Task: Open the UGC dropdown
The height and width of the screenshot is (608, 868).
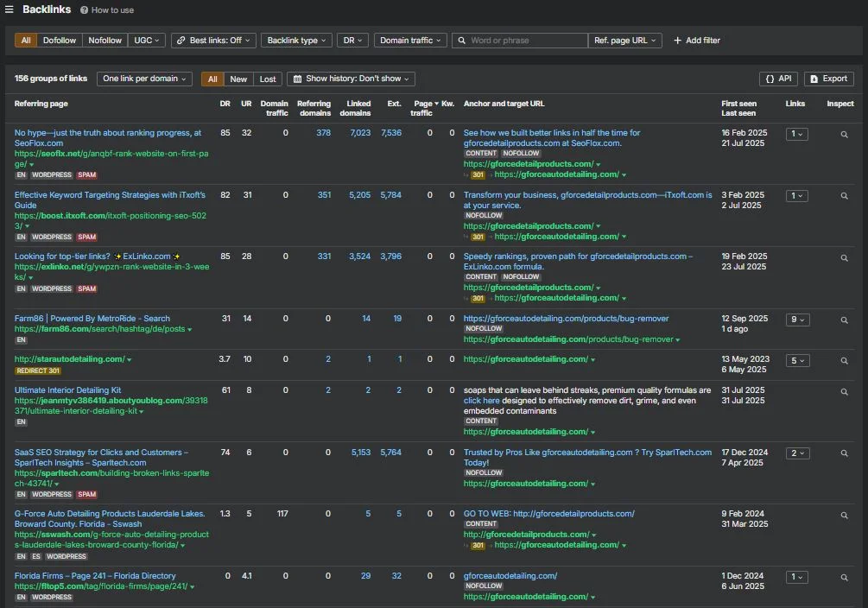Action: click(147, 41)
